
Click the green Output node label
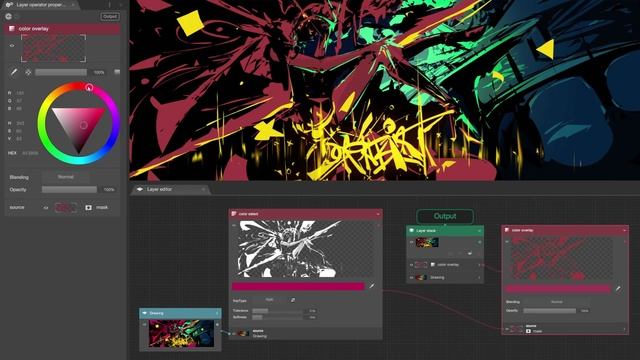[x=445, y=216]
